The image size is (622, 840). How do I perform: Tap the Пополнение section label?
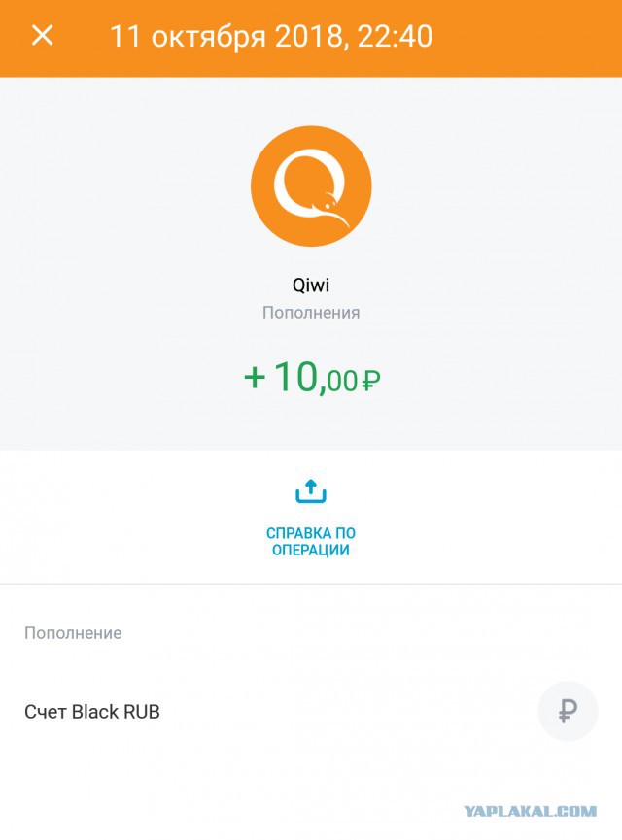tap(73, 633)
